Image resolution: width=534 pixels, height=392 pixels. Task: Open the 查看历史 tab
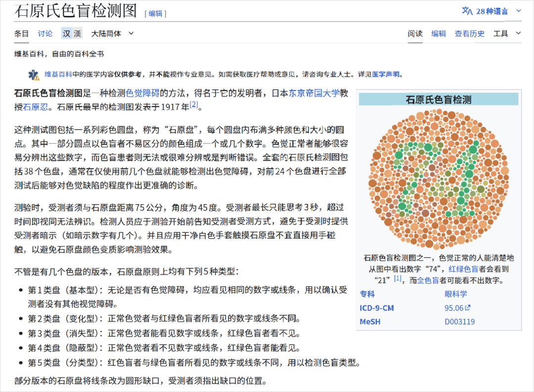click(469, 34)
